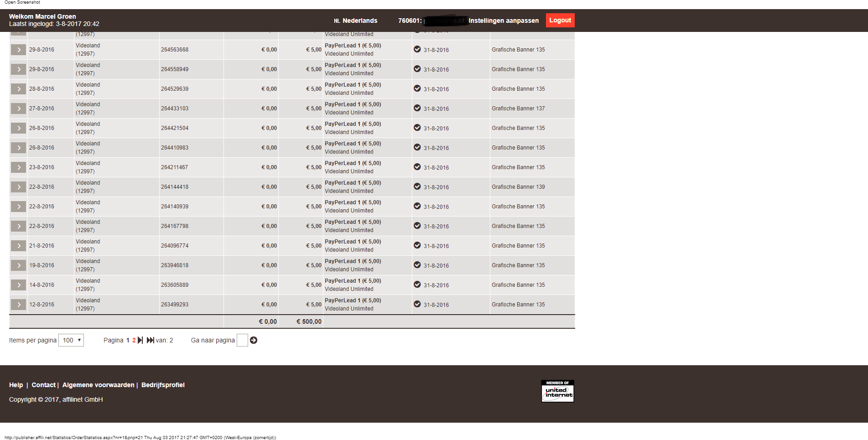Click the Welkom Marcel Groen header text

(x=42, y=16)
